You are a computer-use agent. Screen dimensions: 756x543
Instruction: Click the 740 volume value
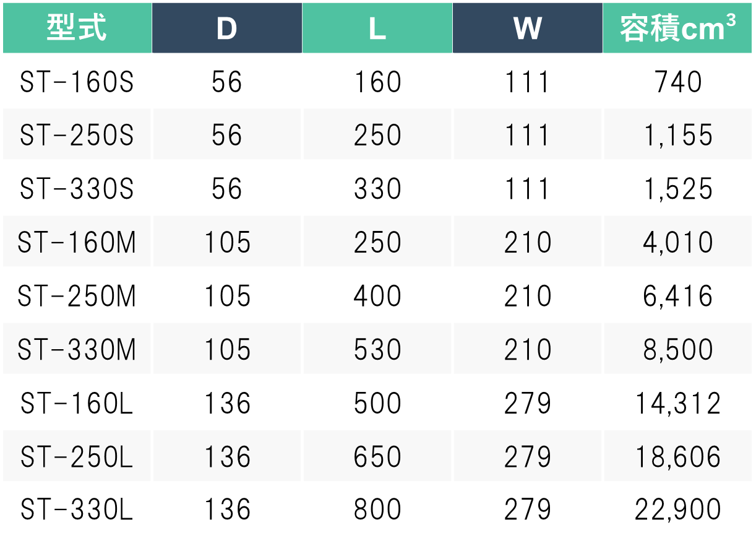tap(678, 82)
